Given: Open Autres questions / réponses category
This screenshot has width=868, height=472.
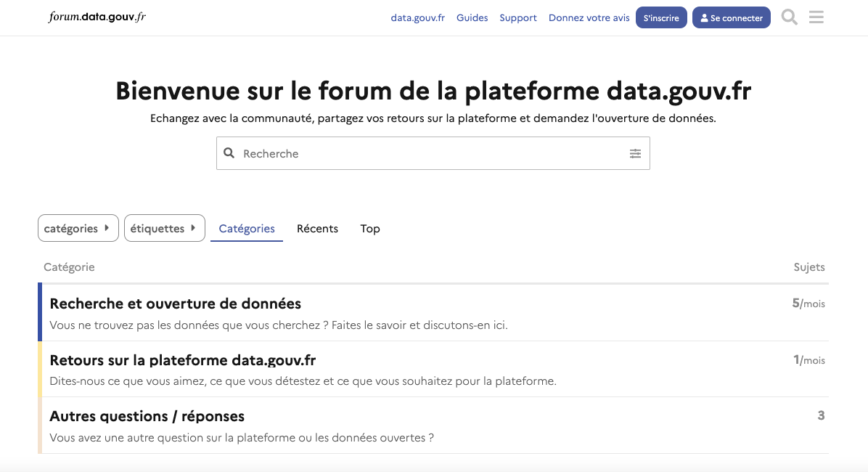Looking at the screenshot, I should coord(147,416).
